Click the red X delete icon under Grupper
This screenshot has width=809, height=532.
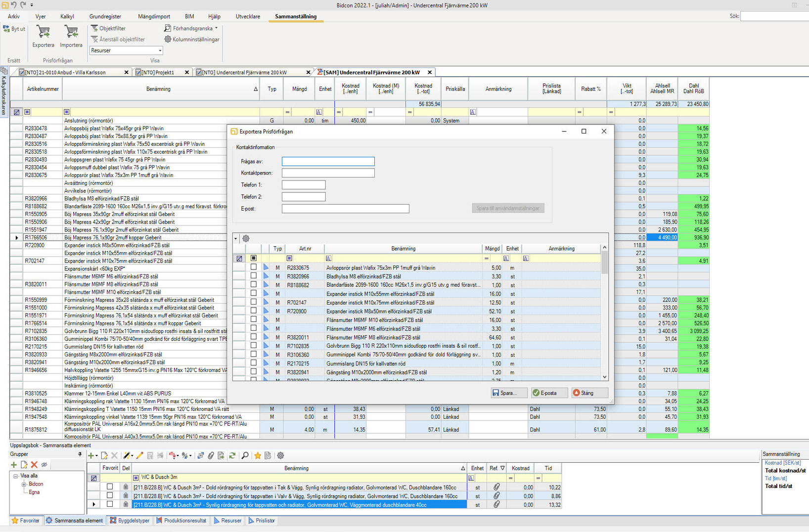34,465
